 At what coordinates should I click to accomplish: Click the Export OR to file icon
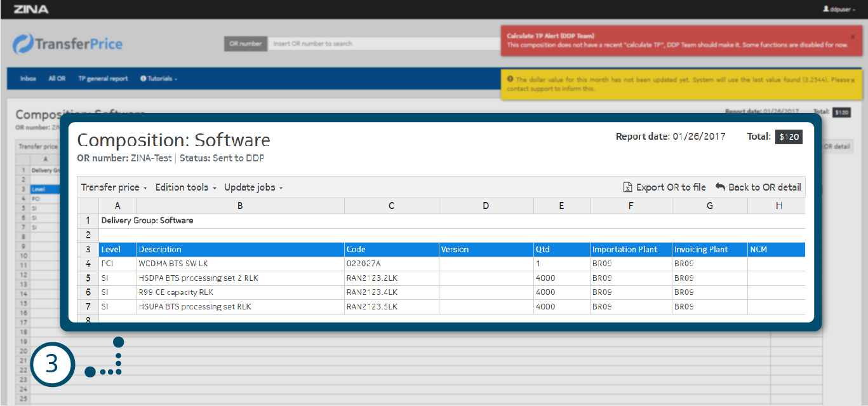coord(627,187)
